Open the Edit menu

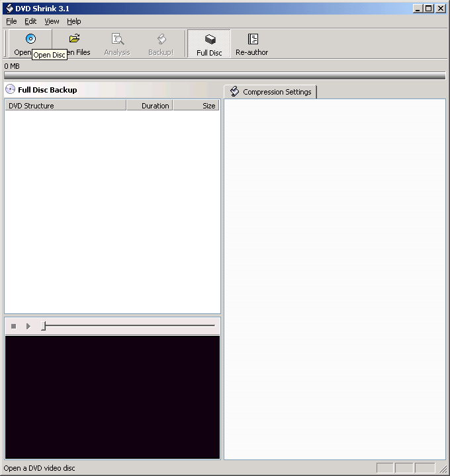(x=30, y=21)
